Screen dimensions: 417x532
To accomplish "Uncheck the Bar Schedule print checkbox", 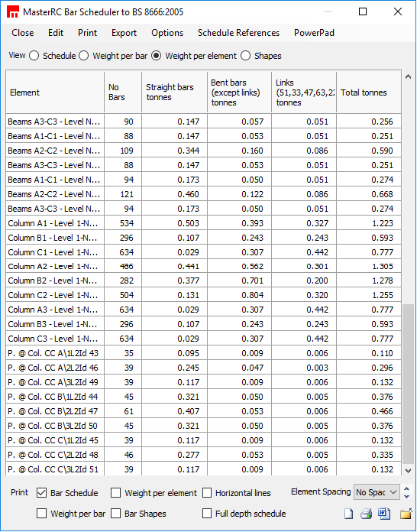I will (41, 493).
